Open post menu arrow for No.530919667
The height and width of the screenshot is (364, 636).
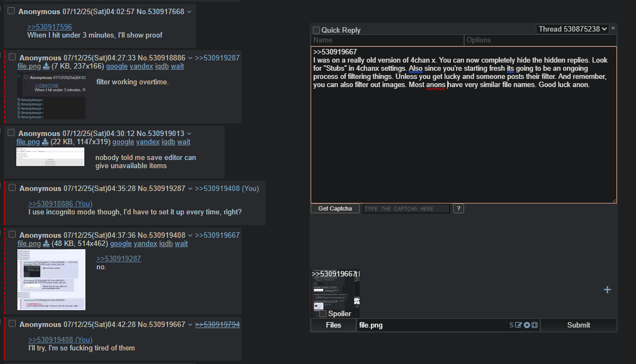(190, 325)
